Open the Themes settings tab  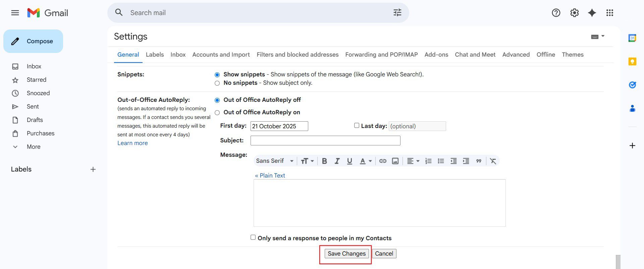tap(573, 55)
